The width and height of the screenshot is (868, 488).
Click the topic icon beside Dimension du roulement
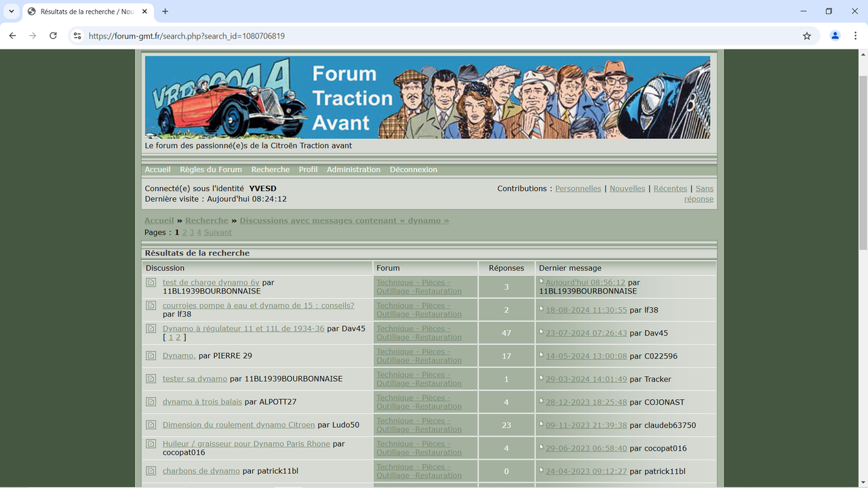click(x=151, y=425)
